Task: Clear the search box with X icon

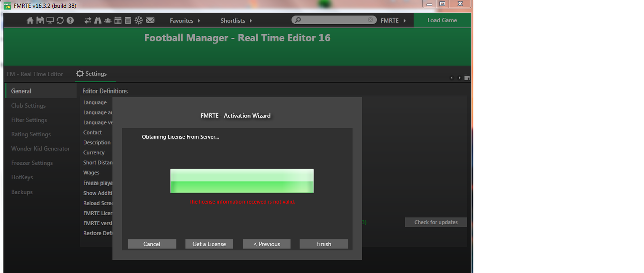Action: [371, 20]
